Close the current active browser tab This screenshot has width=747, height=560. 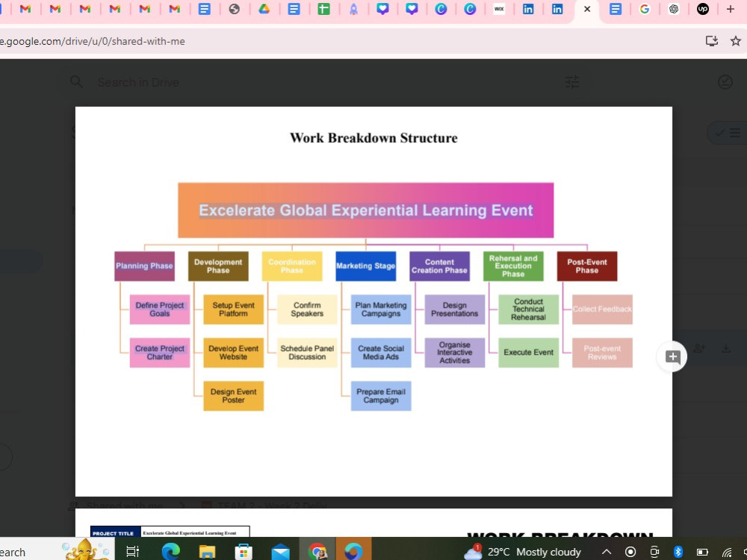[x=587, y=8]
